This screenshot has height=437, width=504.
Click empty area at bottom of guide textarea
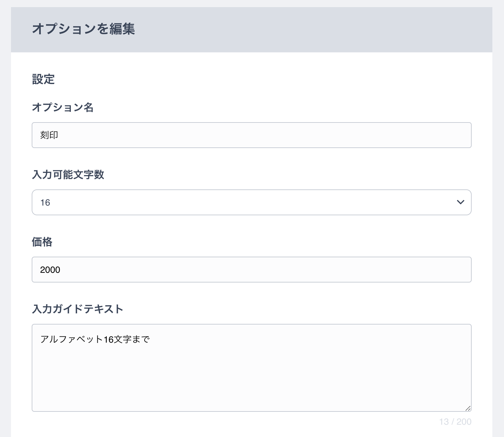[x=251, y=388]
